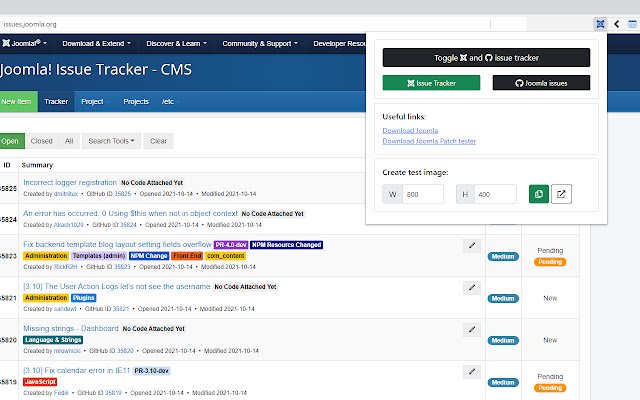Open GitHub ID 35821 link
Viewport: 640px width, 400px height.
tap(121, 309)
